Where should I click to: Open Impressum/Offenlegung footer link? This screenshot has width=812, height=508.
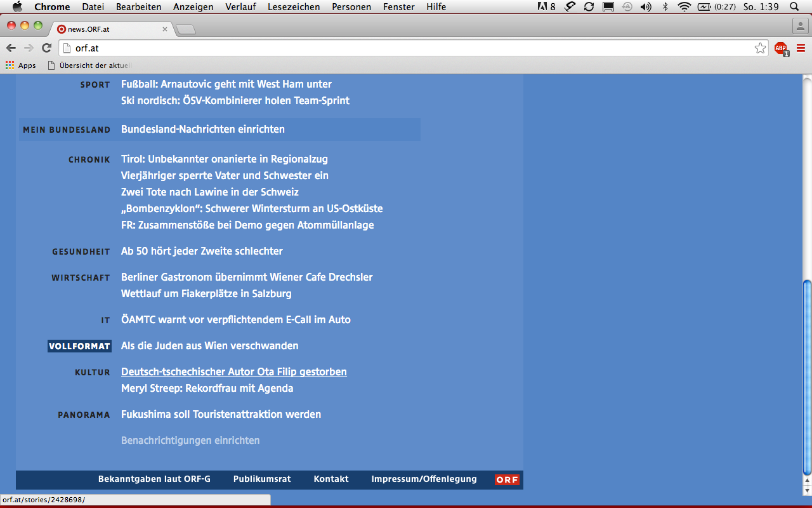(x=424, y=479)
